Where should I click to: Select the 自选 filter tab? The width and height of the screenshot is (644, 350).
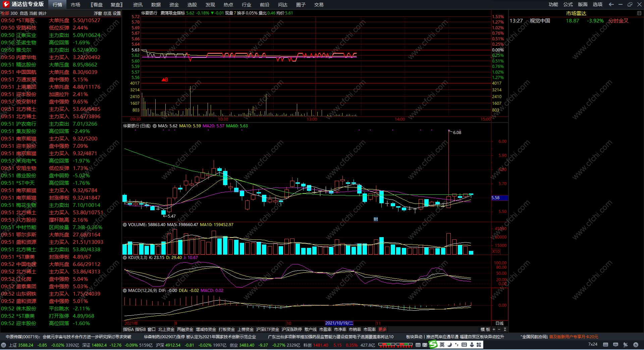tap(24, 13)
